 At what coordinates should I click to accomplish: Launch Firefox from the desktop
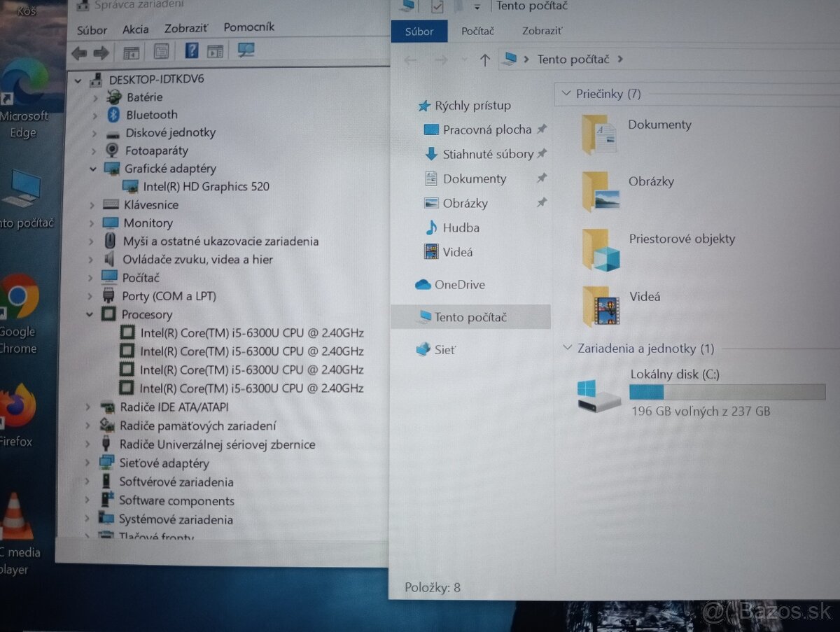click(16, 407)
